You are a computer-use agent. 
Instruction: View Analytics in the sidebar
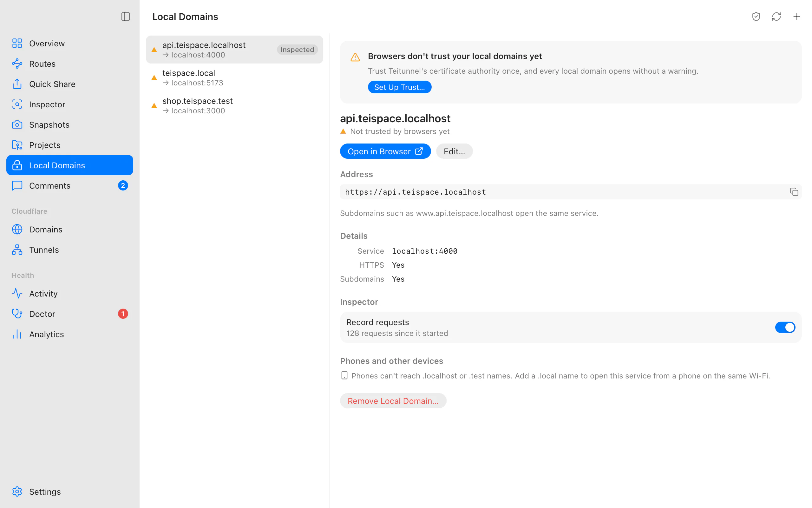click(70, 334)
